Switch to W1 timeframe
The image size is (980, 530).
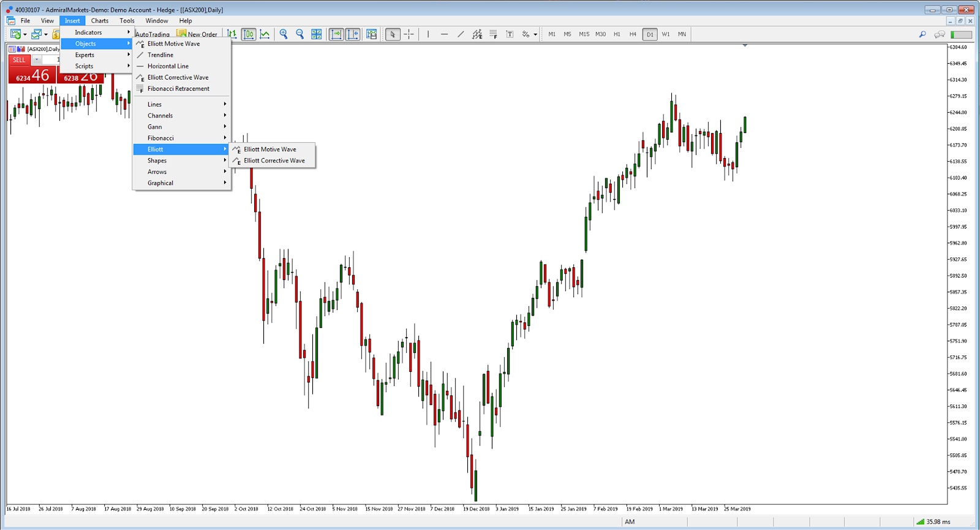click(666, 34)
